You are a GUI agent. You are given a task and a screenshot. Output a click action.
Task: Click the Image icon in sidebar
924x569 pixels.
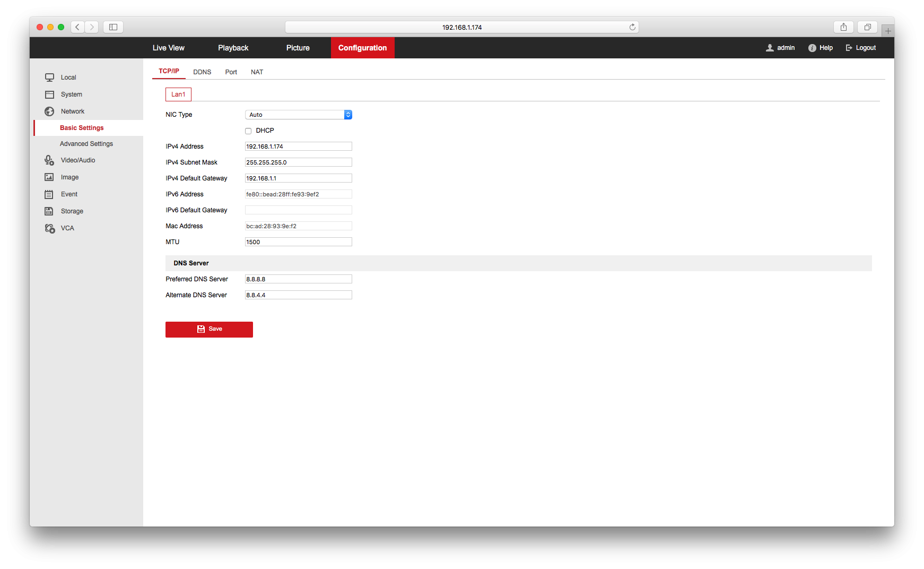click(49, 177)
